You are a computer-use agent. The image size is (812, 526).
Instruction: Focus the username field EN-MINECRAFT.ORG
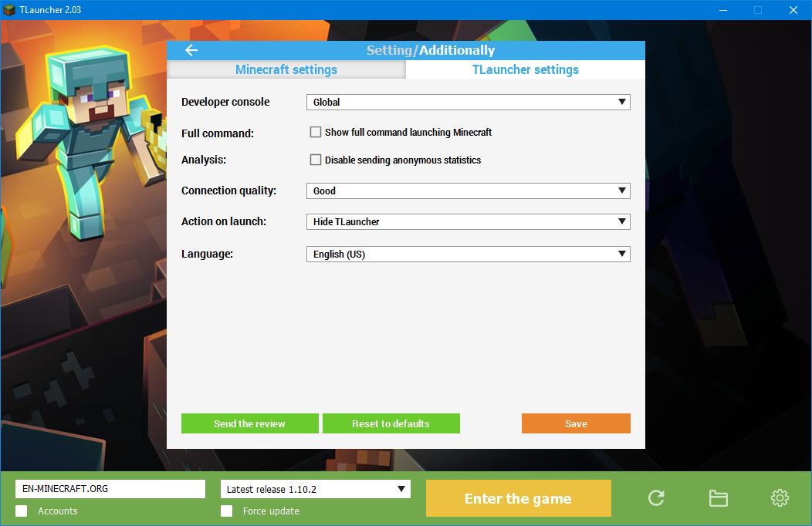(110, 489)
